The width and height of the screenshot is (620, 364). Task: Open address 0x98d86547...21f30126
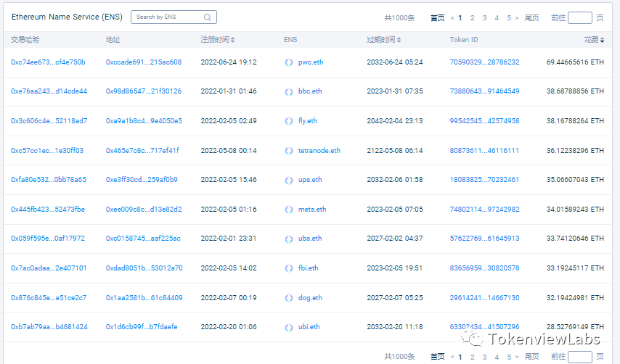pos(144,91)
